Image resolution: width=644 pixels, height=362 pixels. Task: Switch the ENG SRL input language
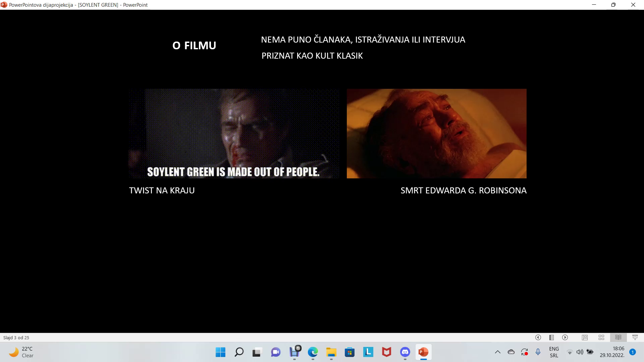[554, 352]
